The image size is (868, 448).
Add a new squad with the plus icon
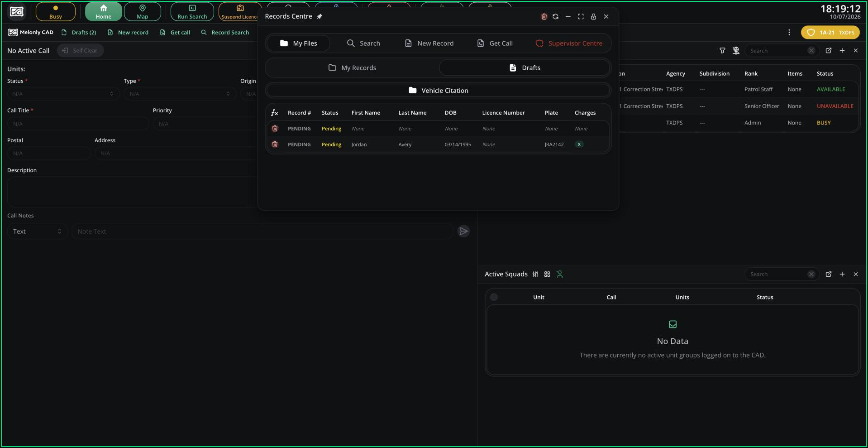[x=842, y=275]
